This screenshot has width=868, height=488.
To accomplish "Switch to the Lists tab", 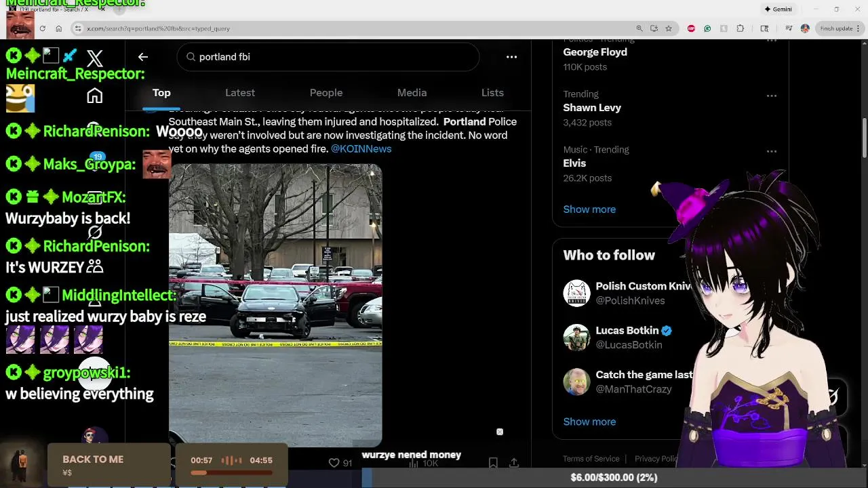I will (x=492, y=93).
